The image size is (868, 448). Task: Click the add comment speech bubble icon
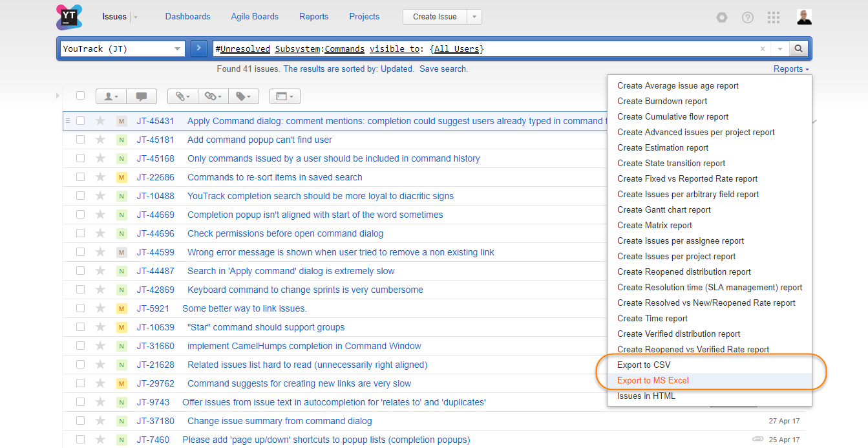(142, 96)
